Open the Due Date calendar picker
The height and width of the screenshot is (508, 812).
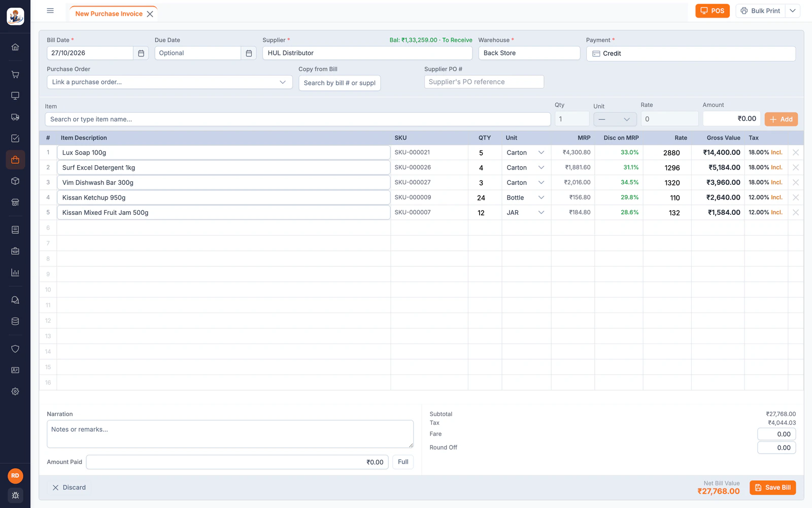click(249, 53)
